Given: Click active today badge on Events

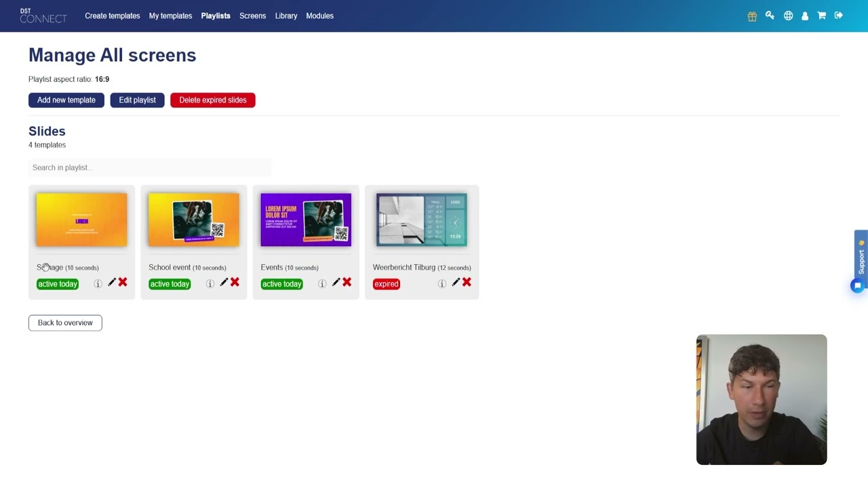Looking at the screenshot, I should (281, 284).
